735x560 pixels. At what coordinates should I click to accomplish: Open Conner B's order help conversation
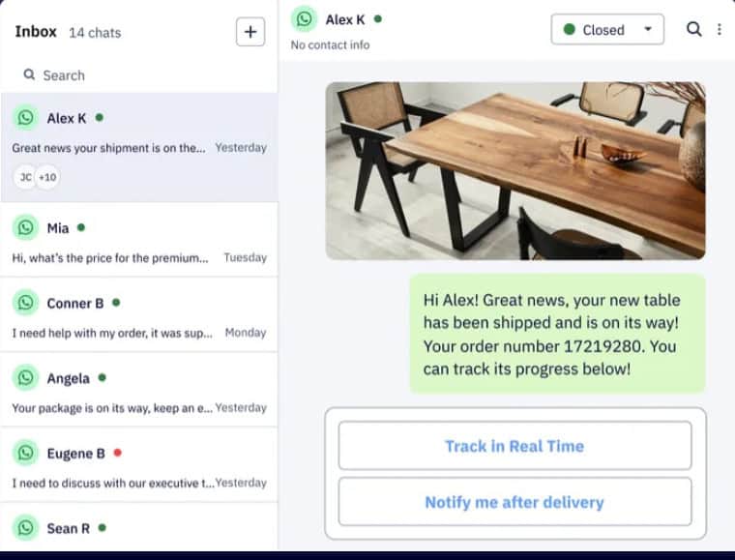tap(139, 315)
